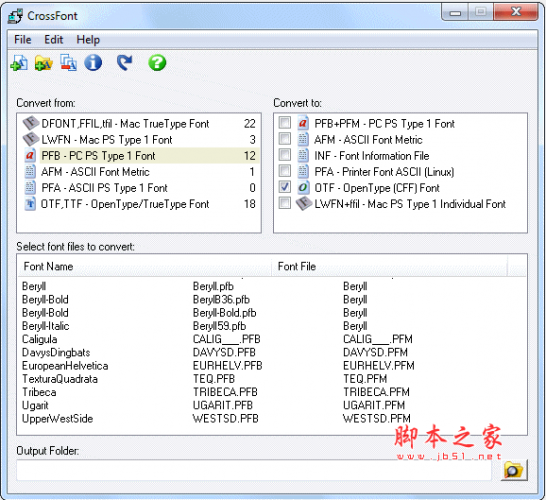The width and height of the screenshot is (546, 500).
Task: Select PFB - PC PS Type 1 Font
Action: click(139, 155)
